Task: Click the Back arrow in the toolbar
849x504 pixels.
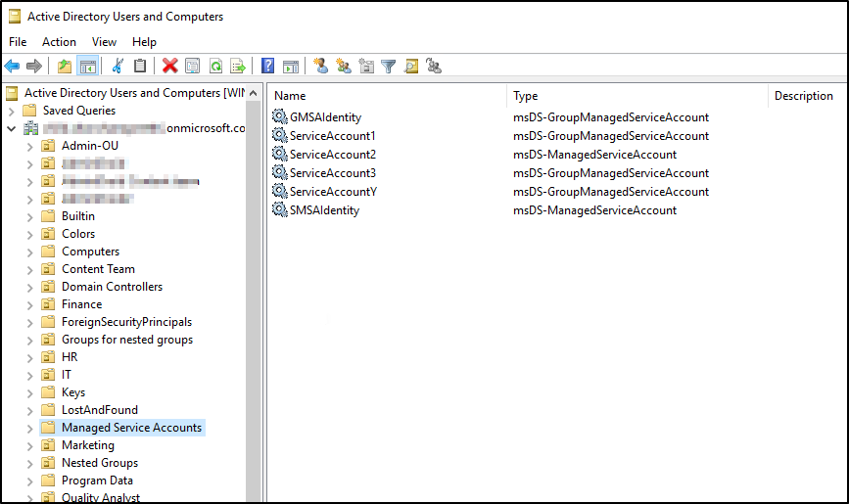Action: 12,66
